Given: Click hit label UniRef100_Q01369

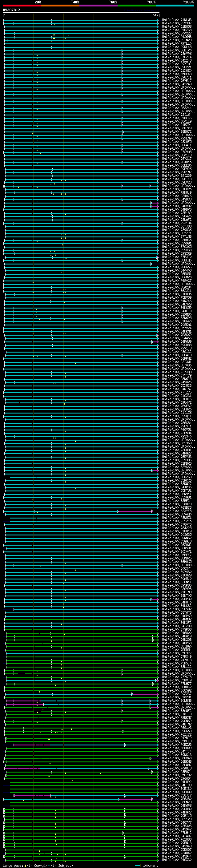Looking at the screenshot, I should (177, 443).
